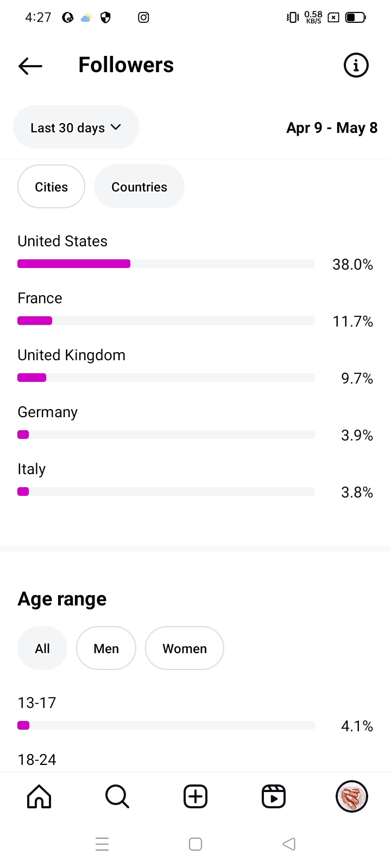Viewport: 391px width, 868px height.
Task: Tap the Instagram notification icon in status bar
Action: click(143, 17)
